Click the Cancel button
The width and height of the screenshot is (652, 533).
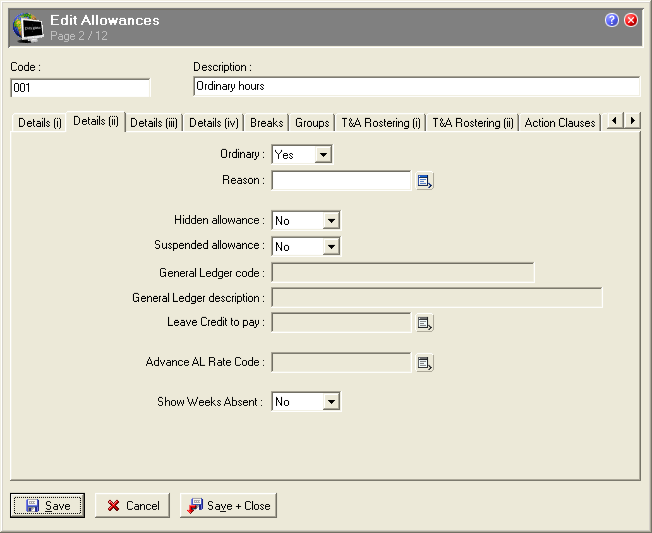tap(132, 506)
